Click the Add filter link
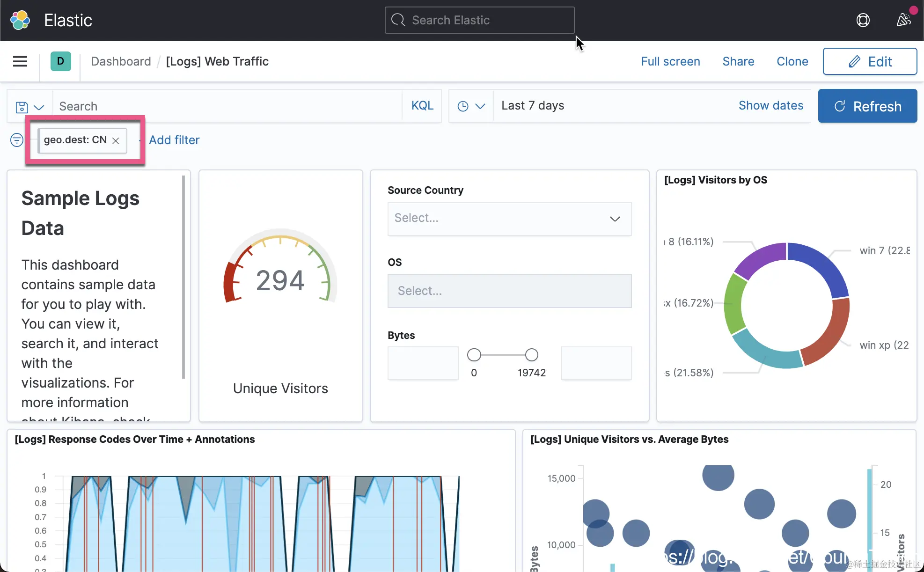Screen dimensions: 924x572 pyautogui.click(x=174, y=140)
